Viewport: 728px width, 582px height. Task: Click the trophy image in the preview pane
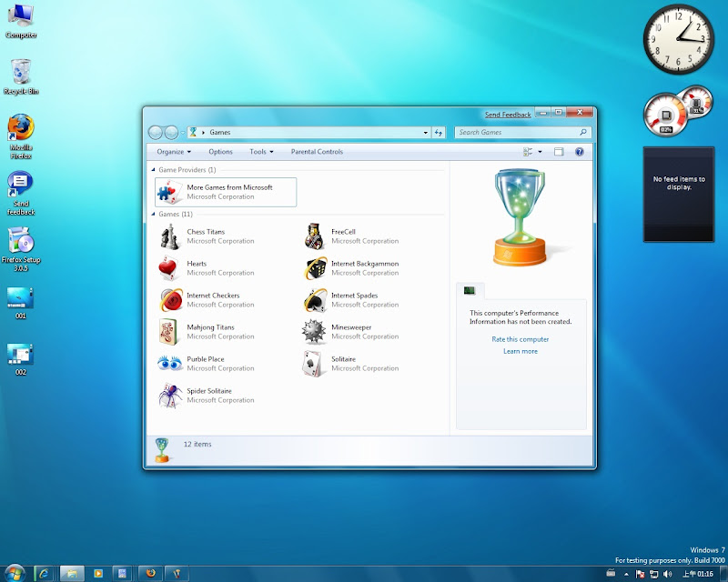(x=520, y=217)
